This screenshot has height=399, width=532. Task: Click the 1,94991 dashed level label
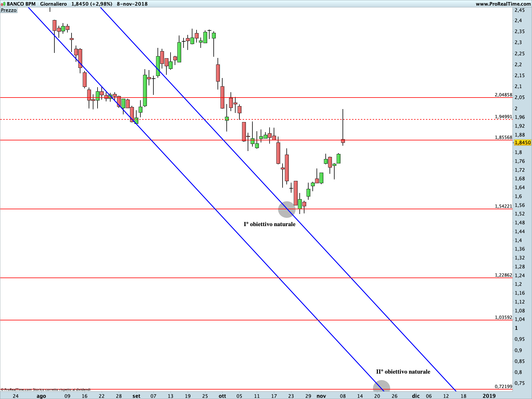coord(503,117)
